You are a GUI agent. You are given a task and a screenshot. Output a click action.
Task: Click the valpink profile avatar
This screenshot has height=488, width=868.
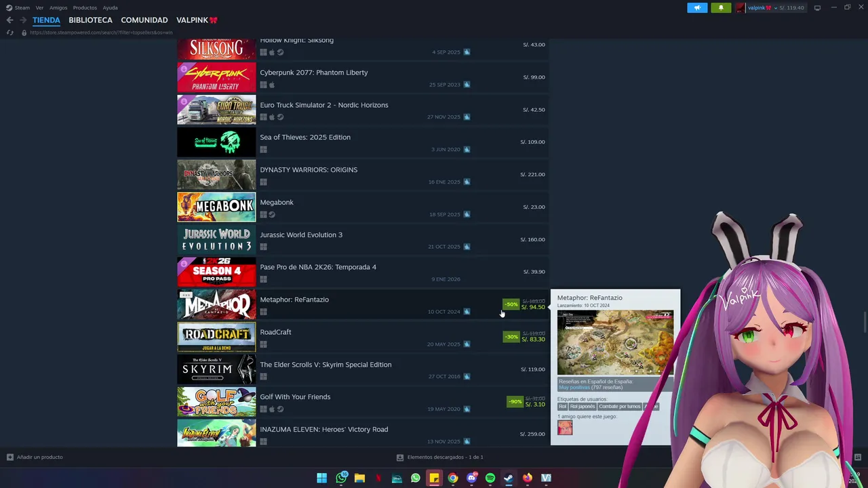click(740, 7)
